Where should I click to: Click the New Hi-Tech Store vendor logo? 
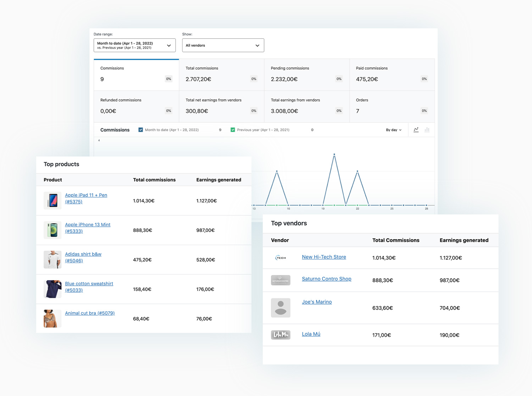click(281, 258)
